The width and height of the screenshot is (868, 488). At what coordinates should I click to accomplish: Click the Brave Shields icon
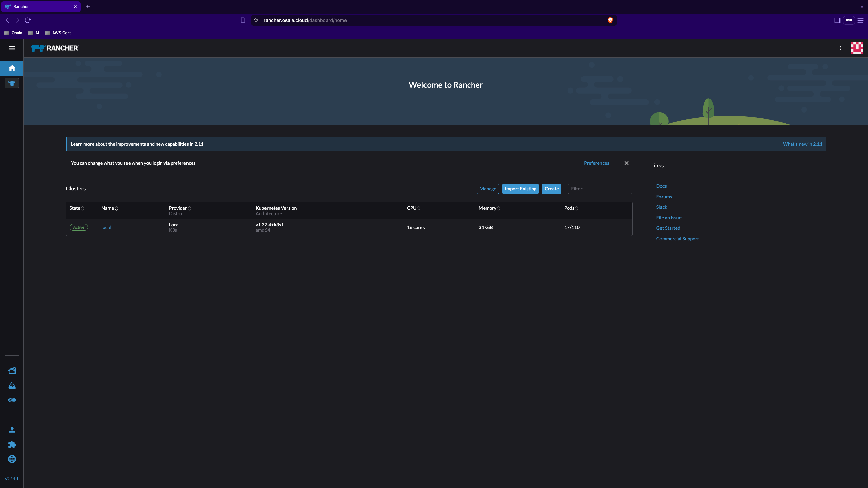tap(610, 20)
